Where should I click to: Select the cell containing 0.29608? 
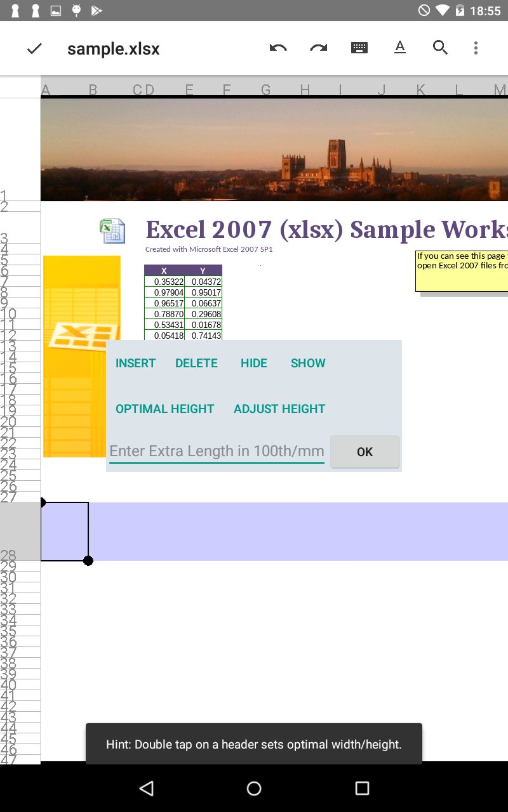203,314
